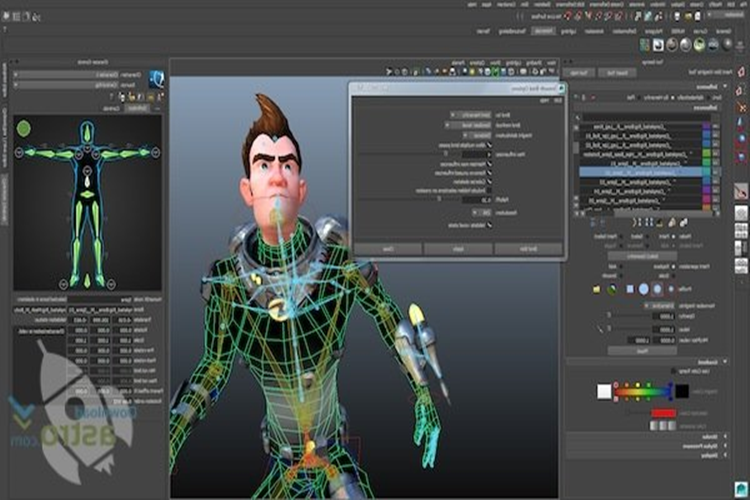Toggle Colorize skeleton checkbox
750x500 pixels.
click(x=489, y=182)
